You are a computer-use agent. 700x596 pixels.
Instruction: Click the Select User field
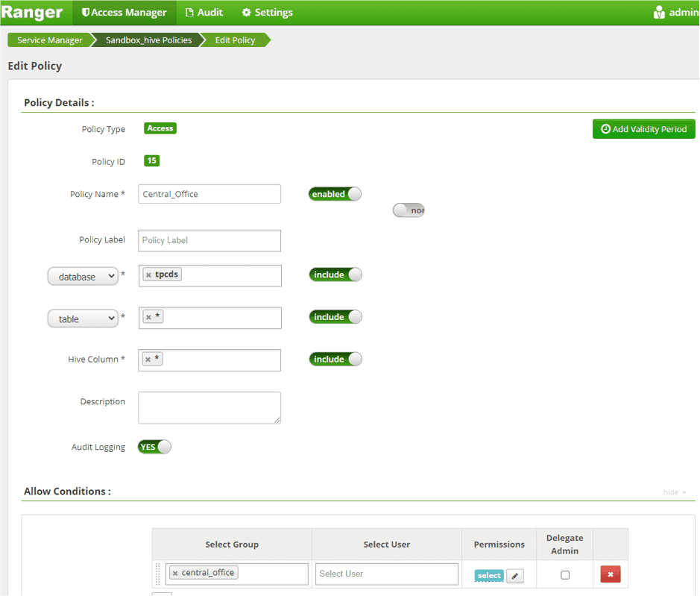pos(387,574)
